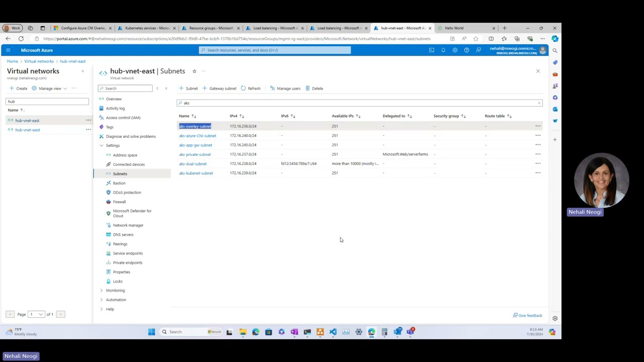This screenshot has height=362, width=644.
Task: Open Firewall in the resource menu
Action: point(119,202)
